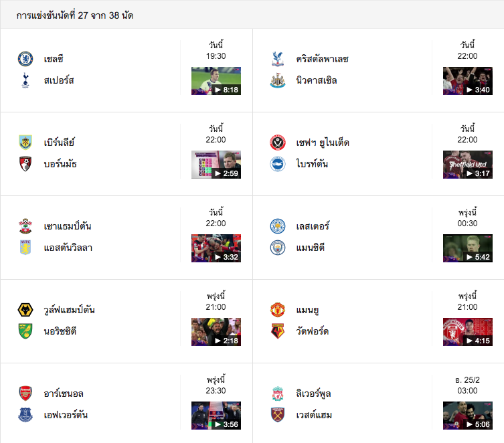The width and height of the screenshot is (504, 443).
Task: Open the 5:06 Liverpool vs West Ham video
Action: pyautogui.click(x=468, y=416)
